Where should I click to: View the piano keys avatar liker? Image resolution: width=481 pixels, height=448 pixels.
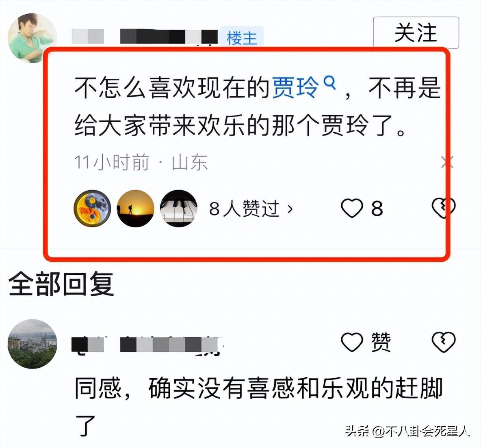(x=178, y=208)
